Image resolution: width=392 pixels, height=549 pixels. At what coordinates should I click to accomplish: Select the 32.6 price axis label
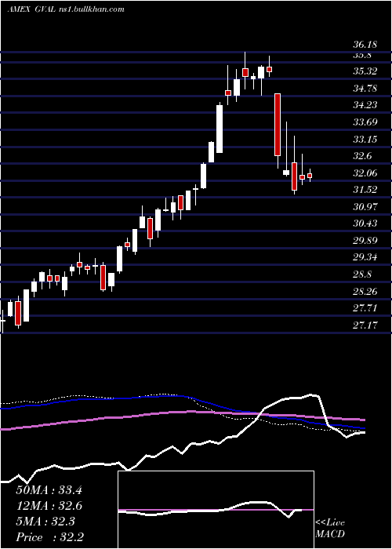coord(362,156)
